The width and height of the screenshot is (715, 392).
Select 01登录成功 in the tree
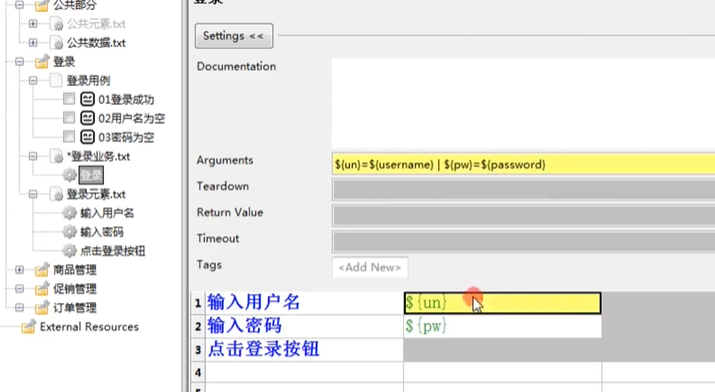[x=126, y=99]
